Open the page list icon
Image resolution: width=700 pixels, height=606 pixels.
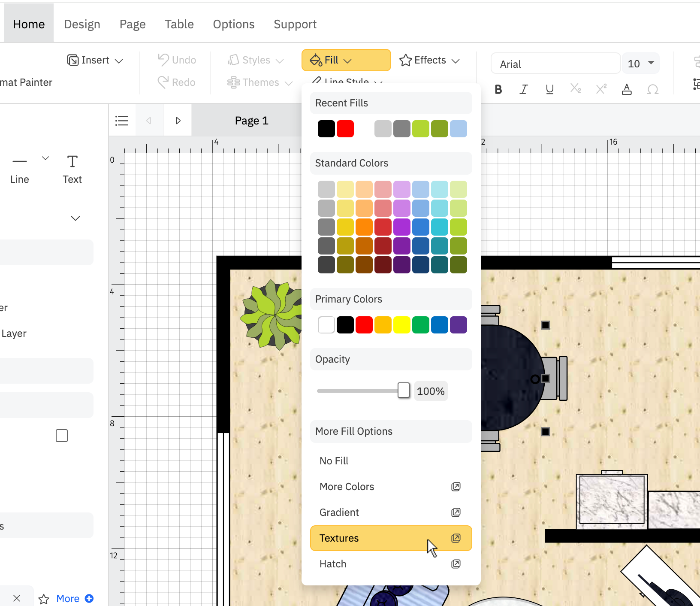click(122, 121)
